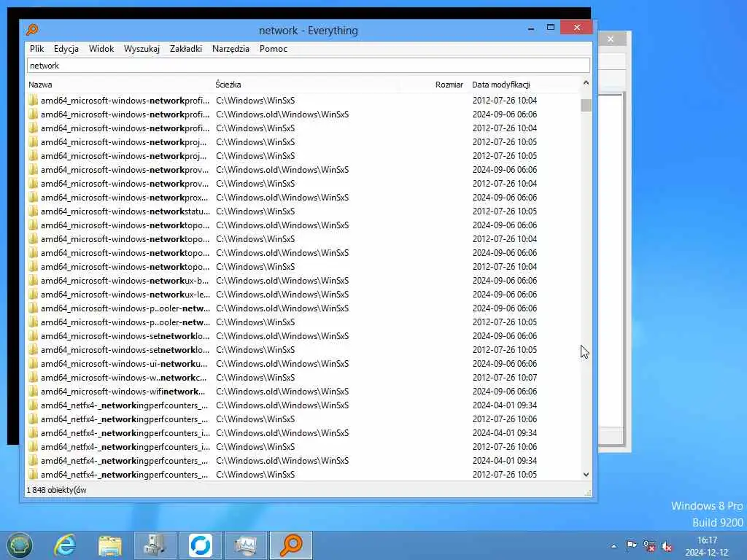
Task: Click the muted volume tray icon
Action: [x=667, y=545]
